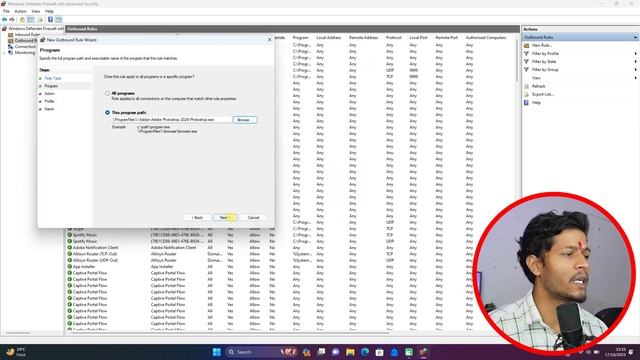This screenshot has height=360, width=640.
Task: Select the Adobe Notification Client rule row
Action: tap(269, 247)
